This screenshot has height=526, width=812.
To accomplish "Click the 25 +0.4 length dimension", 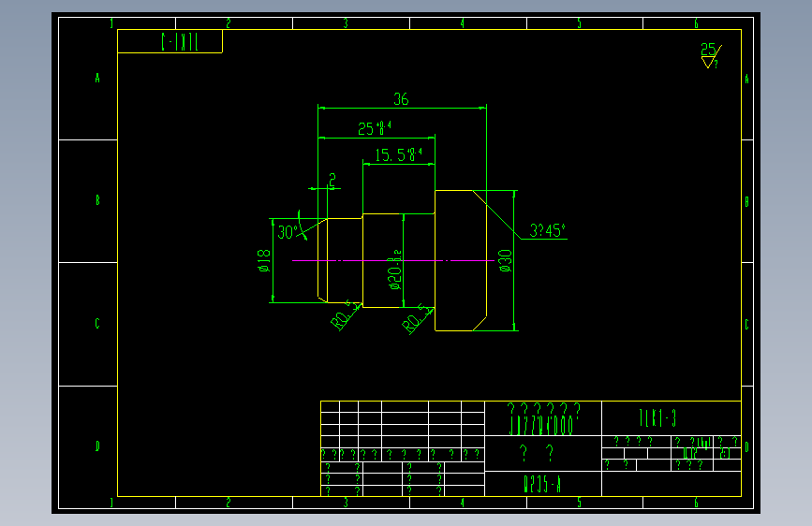I will [375, 128].
